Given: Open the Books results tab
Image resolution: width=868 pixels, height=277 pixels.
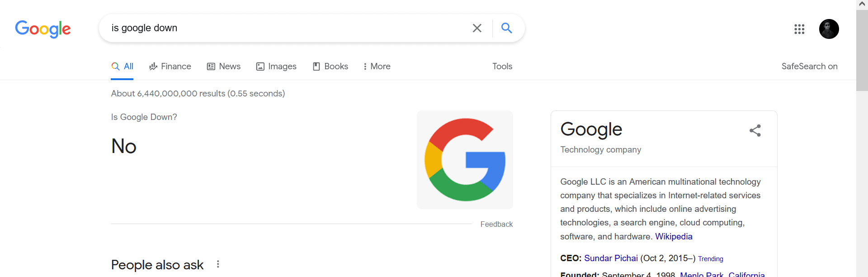Looking at the screenshot, I should 330,66.
